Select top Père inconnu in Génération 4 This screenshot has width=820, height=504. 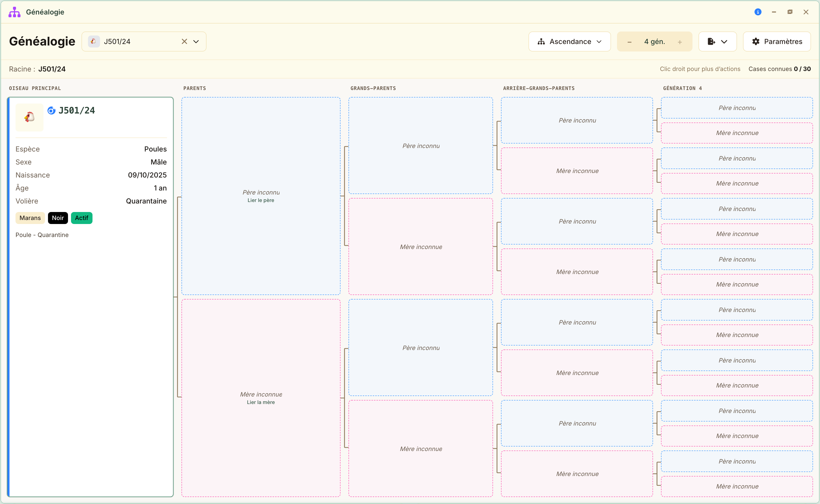click(x=737, y=108)
